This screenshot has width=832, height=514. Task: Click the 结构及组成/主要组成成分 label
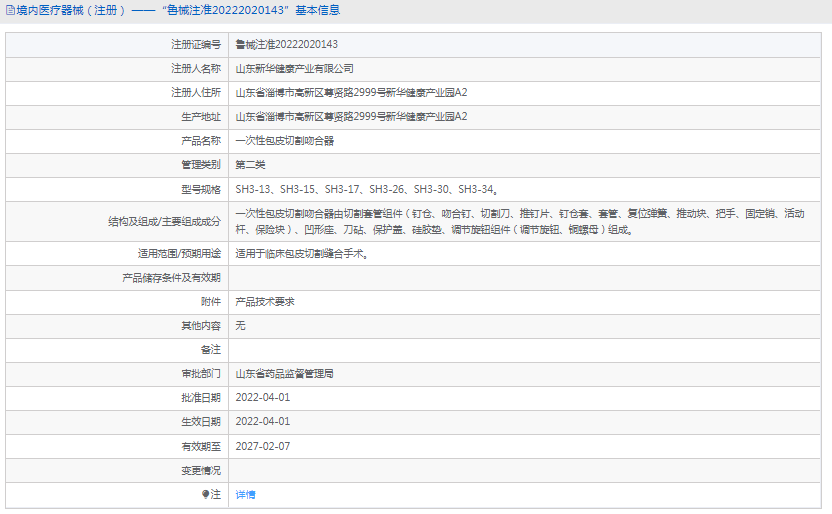(x=164, y=222)
